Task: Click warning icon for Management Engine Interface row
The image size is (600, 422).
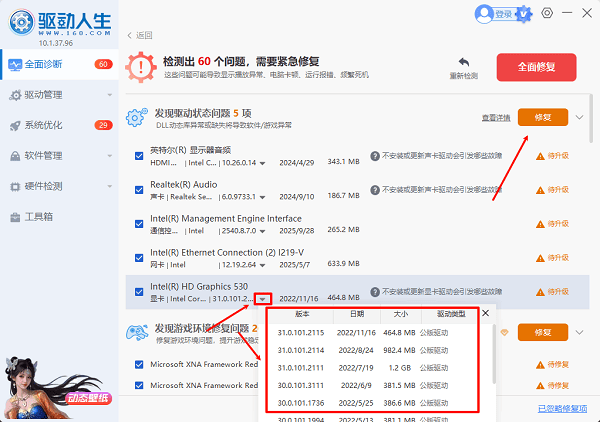Action: coord(540,224)
